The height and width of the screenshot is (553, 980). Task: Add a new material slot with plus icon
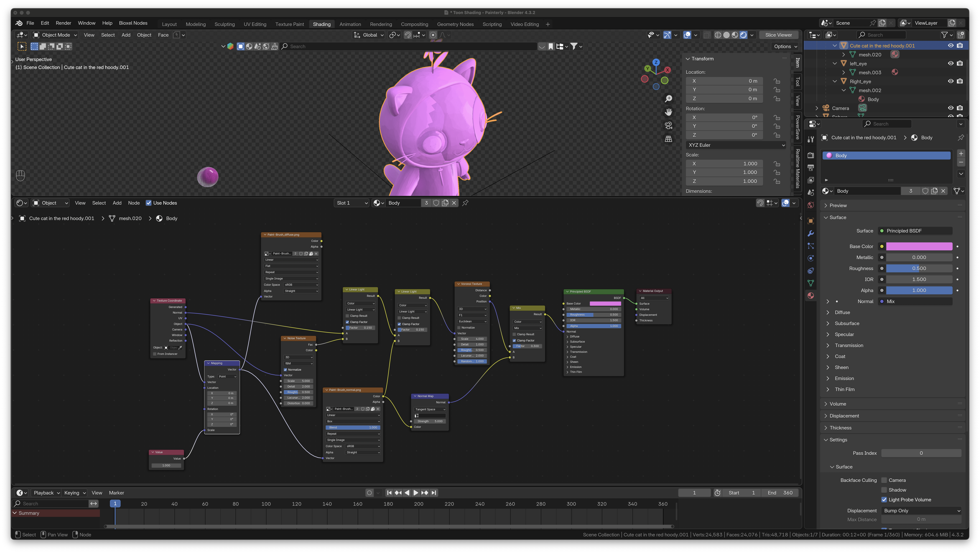point(961,154)
